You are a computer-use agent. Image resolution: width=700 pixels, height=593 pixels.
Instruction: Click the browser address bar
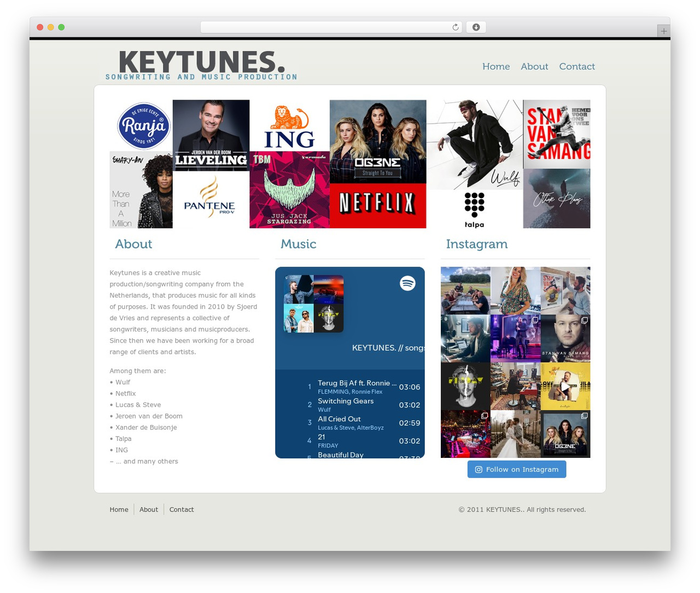point(331,27)
